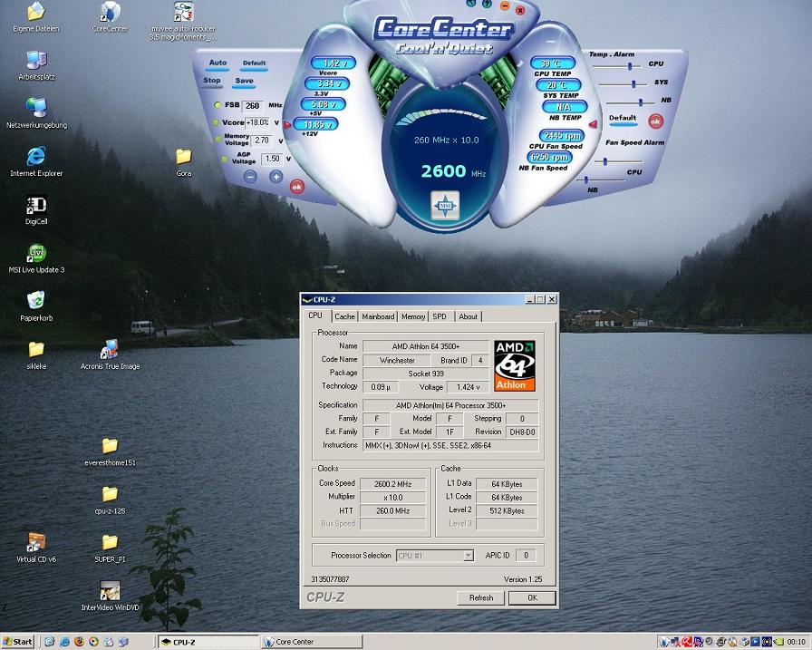Click the Auto button in Core Center
Viewport: 812px width, 650px height.
tap(217, 63)
